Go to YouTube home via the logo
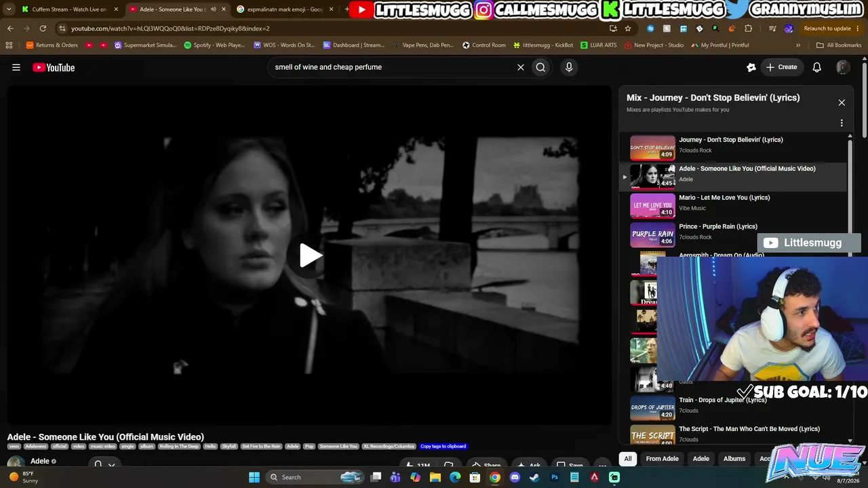868x488 pixels. (x=54, y=67)
